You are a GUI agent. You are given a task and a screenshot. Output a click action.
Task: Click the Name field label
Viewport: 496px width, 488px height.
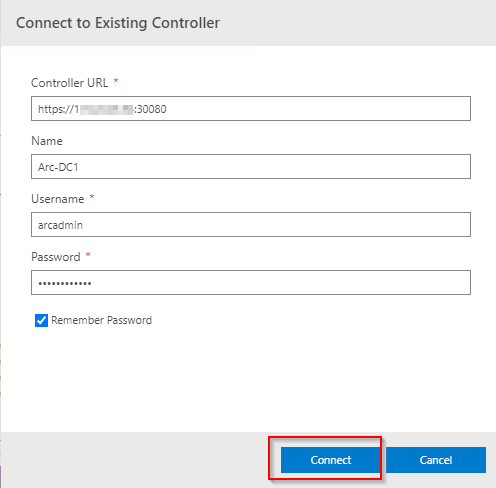tap(47, 141)
